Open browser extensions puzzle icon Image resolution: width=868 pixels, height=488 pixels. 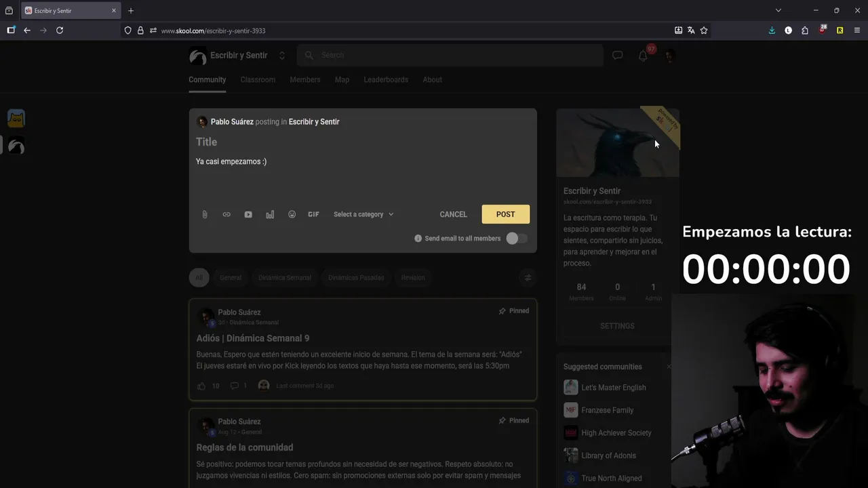pyautogui.click(x=805, y=30)
